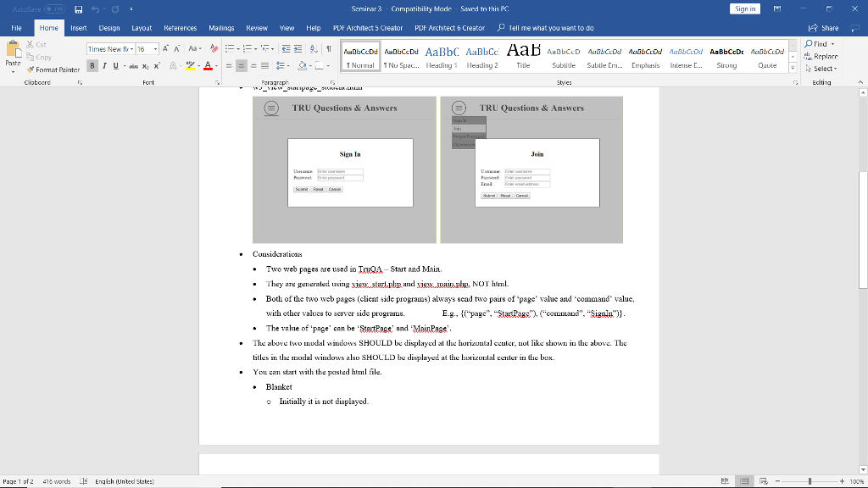Apply subscript to selected text
Screen dimensions: 868x488
point(145,64)
